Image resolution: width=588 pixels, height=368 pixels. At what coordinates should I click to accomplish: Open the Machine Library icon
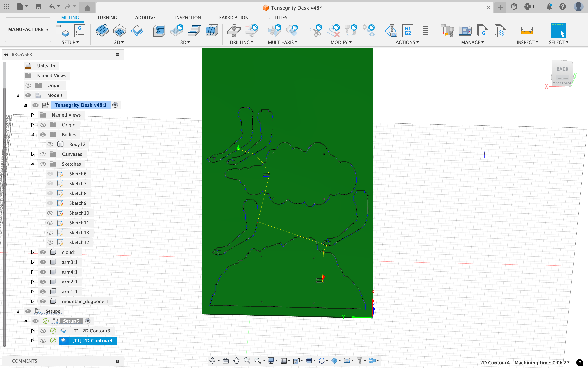click(465, 31)
